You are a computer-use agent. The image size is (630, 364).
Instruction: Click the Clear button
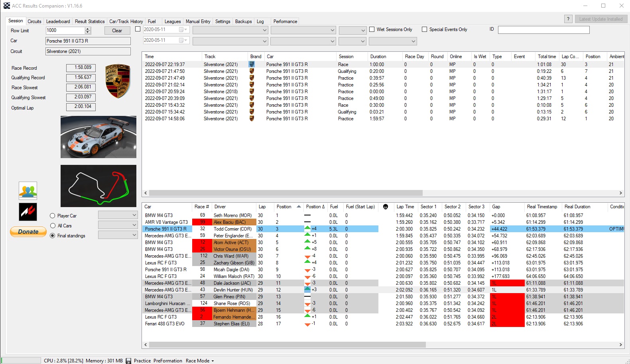[117, 31]
